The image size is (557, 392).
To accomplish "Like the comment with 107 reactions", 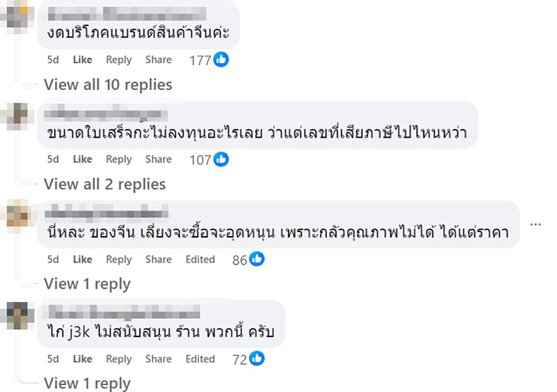I will (x=83, y=159).
